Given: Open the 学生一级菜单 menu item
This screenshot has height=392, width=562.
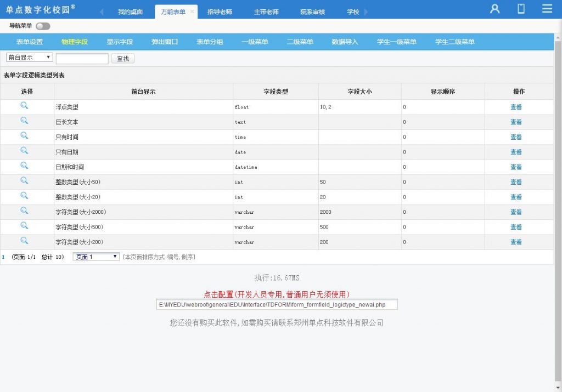Looking at the screenshot, I should point(396,42).
